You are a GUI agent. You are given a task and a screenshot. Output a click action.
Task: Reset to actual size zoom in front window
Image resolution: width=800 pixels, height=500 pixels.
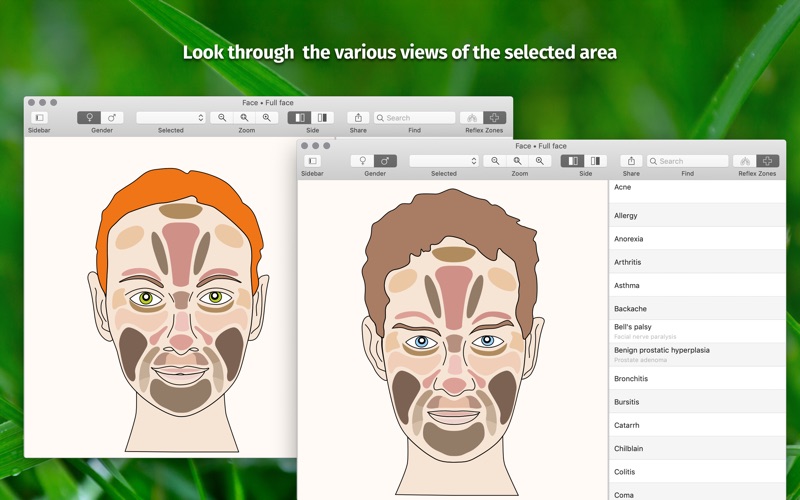point(517,161)
